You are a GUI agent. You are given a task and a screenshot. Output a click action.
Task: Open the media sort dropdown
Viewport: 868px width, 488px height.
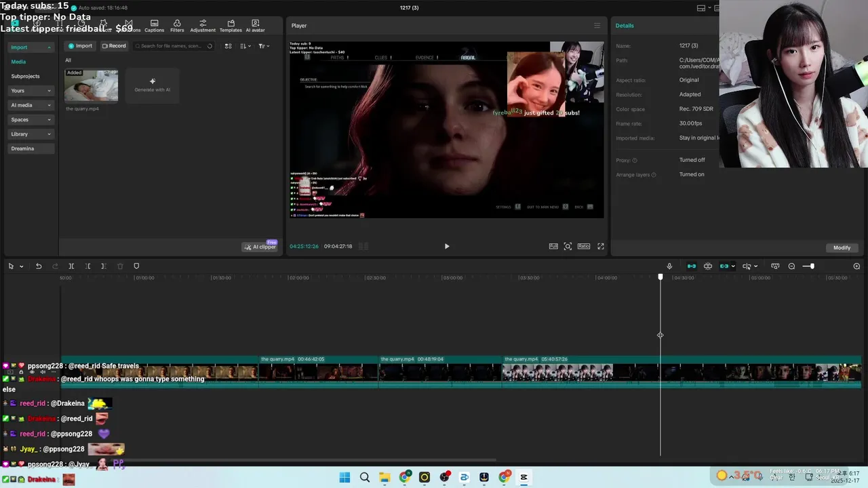click(x=245, y=46)
